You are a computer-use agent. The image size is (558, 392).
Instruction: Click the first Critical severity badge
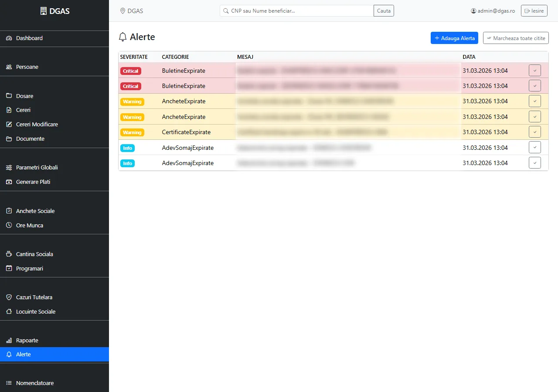coord(131,71)
